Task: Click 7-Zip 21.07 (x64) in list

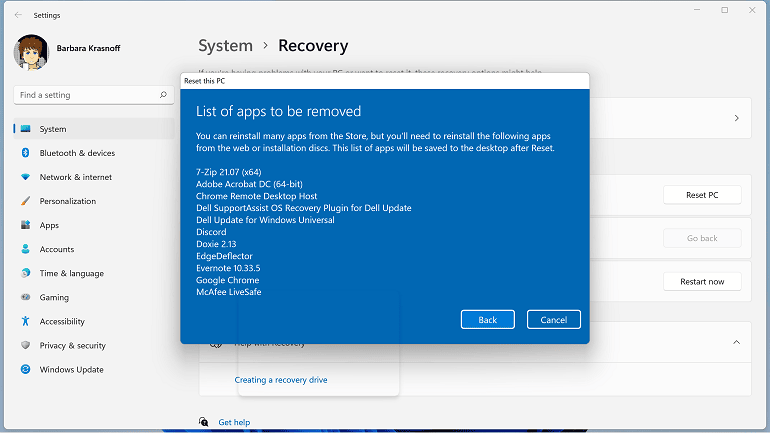Action: (x=229, y=172)
